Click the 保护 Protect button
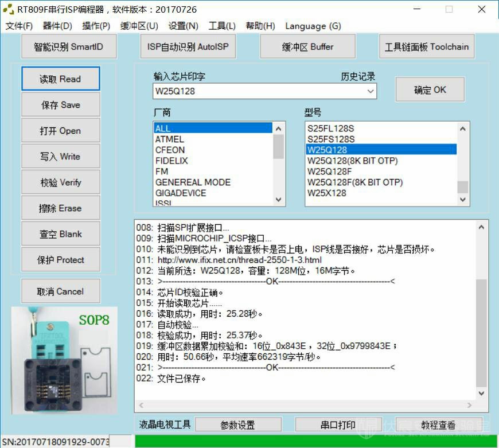This screenshot has height=448, width=499. 60,260
